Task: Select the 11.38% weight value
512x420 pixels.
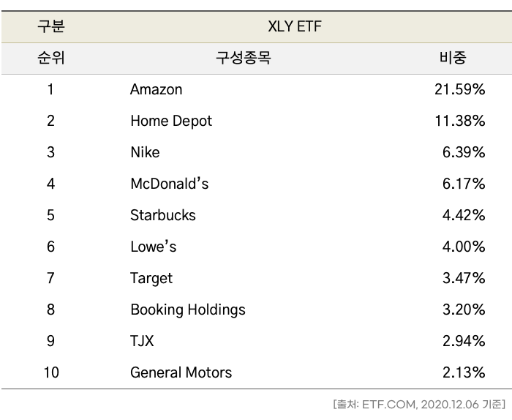Action: [459, 121]
